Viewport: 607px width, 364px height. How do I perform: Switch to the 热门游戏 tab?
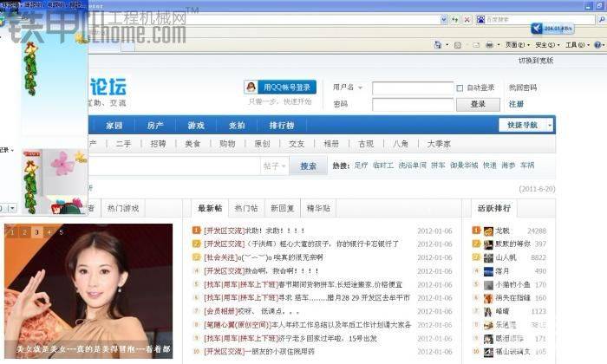123,208
